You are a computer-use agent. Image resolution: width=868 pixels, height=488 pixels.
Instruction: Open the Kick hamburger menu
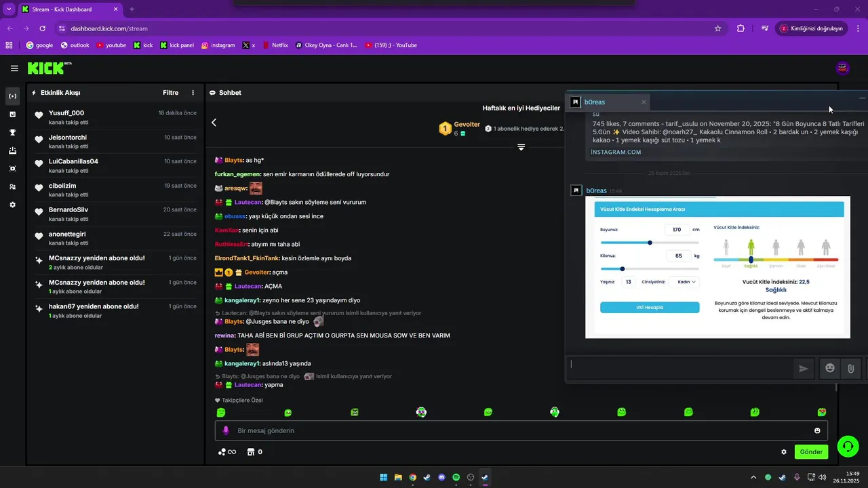[14, 68]
